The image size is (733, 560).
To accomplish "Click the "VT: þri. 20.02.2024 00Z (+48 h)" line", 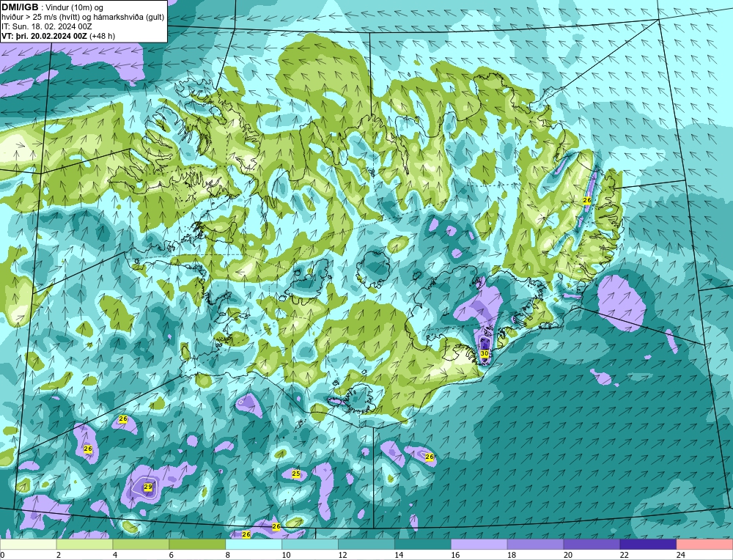I will pos(59,36).
